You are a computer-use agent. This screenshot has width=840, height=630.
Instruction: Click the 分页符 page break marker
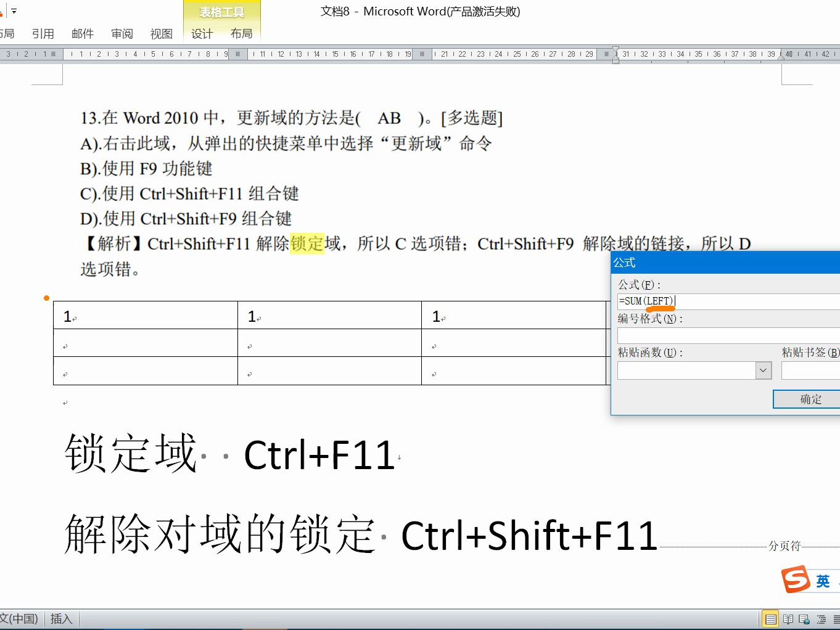pos(784,546)
